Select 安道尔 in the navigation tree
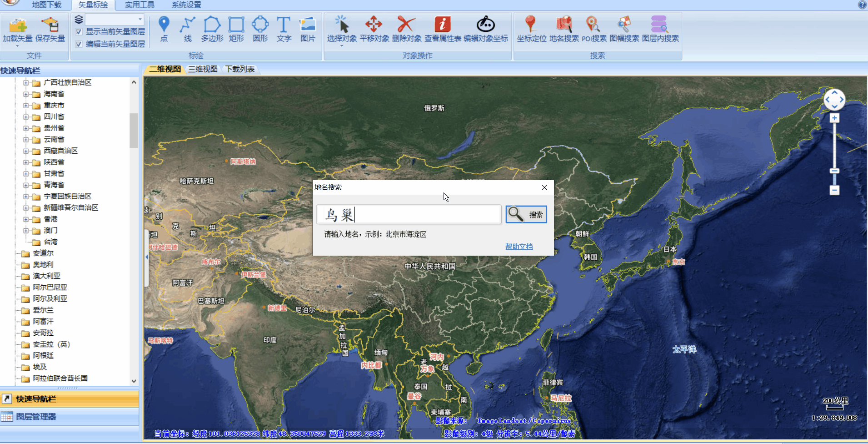Viewport: 868px width, 444px height. [43, 253]
